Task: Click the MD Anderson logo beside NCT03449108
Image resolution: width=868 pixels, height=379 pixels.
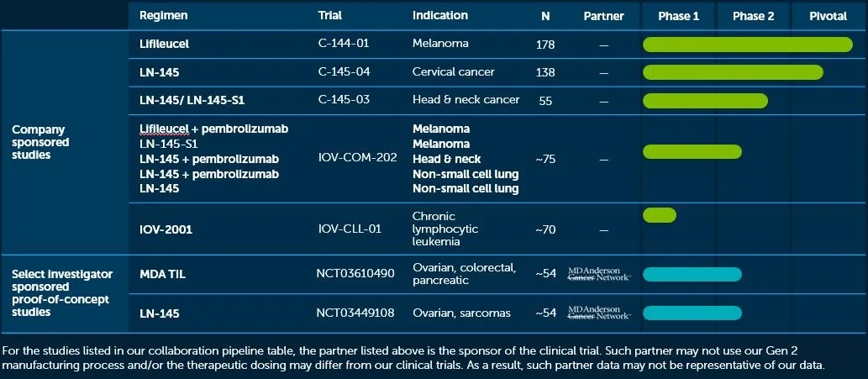Action: pyautogui.click(x=599, y=313)
